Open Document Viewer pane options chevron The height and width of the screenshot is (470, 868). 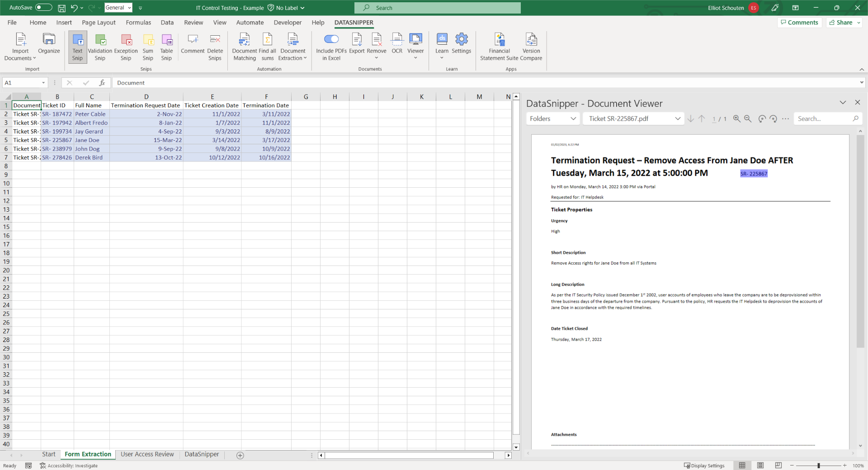[843, 103]
